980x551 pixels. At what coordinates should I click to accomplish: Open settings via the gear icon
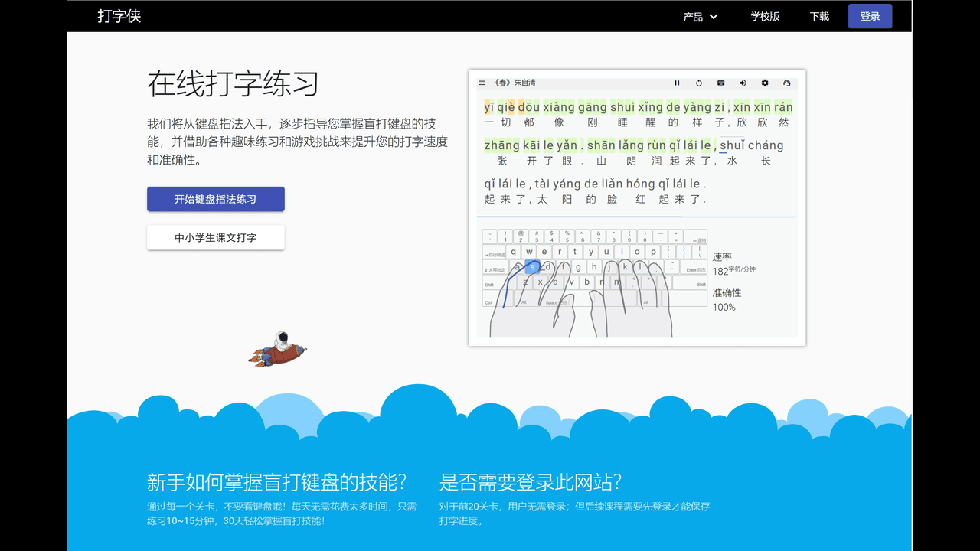765,83
